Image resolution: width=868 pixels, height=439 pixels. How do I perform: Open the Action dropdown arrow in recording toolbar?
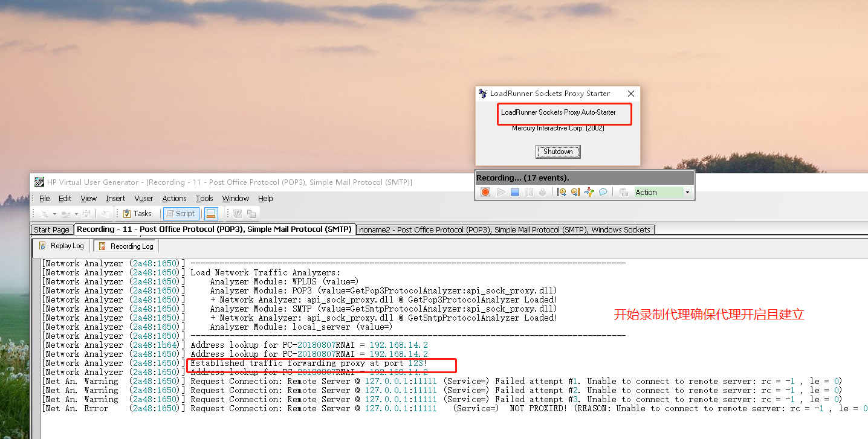click(x=687, y=193)
